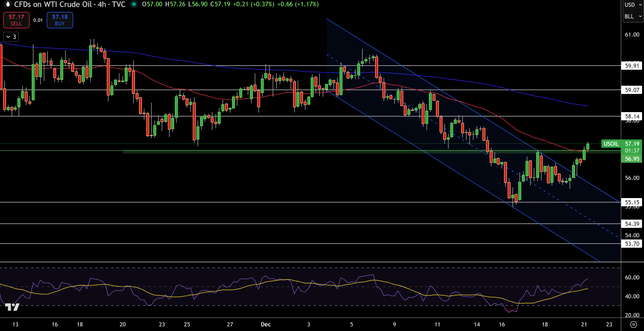Click the spread value 0.01 between sell and buy
644x331 pixels.
click(x=38, y=20)
